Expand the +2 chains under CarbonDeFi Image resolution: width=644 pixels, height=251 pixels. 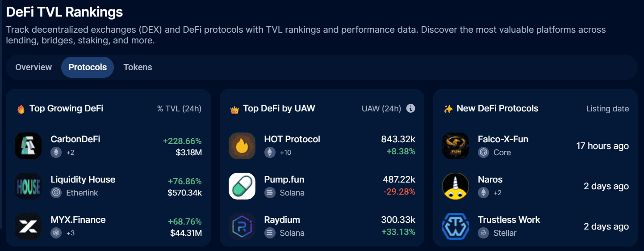[x=70, y=153]
